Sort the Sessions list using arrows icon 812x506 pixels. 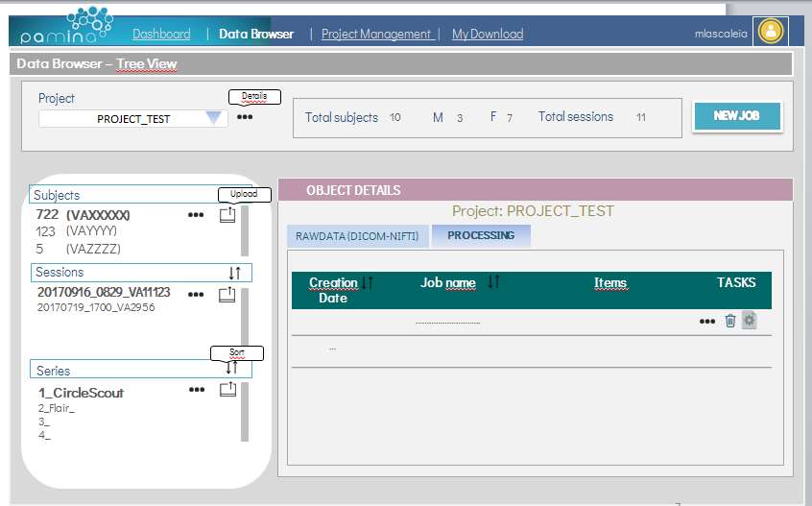234,273
